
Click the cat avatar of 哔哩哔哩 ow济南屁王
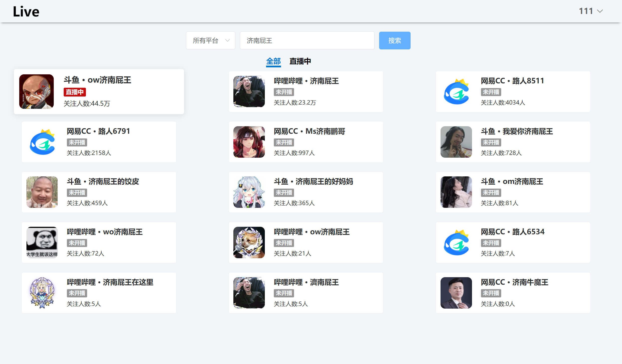pos(249,242)
